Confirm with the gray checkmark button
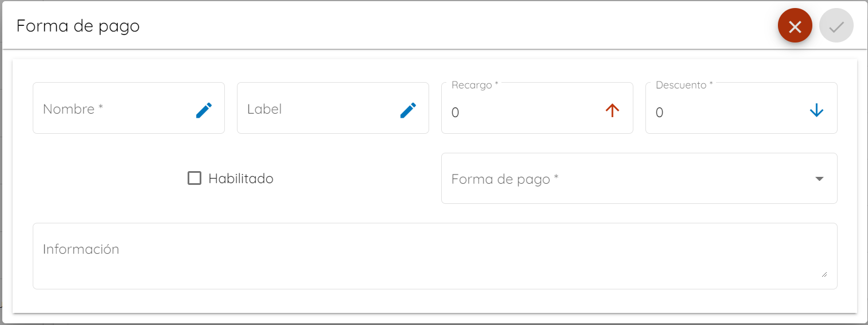The width and height of the screenshot is (868, 325). (x=836, y=26)
